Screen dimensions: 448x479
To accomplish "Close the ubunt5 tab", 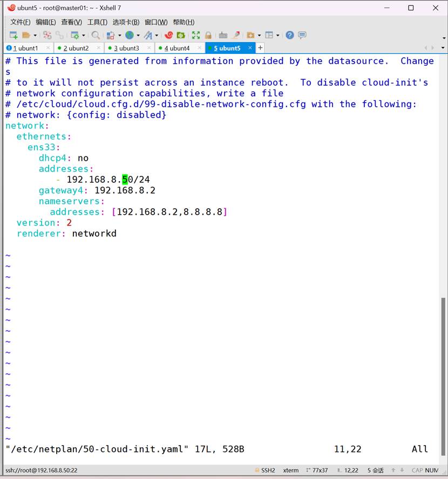I will pos(250,47).
